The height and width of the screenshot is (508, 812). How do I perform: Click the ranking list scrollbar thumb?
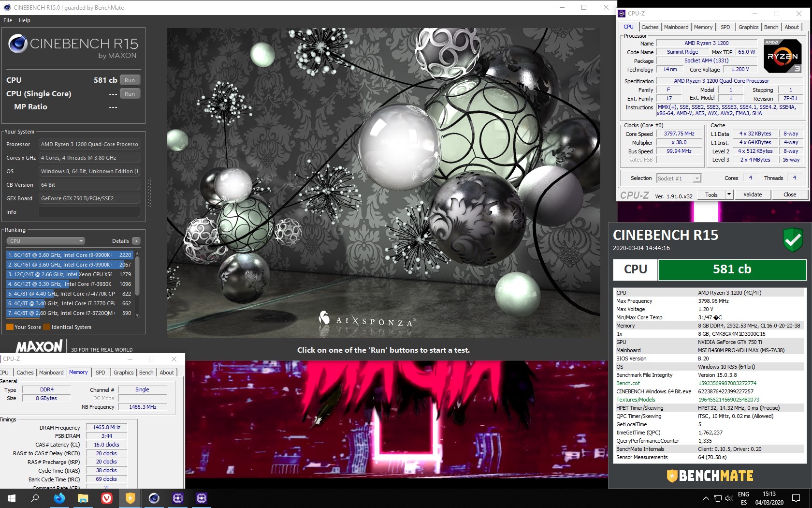point(137,276)
